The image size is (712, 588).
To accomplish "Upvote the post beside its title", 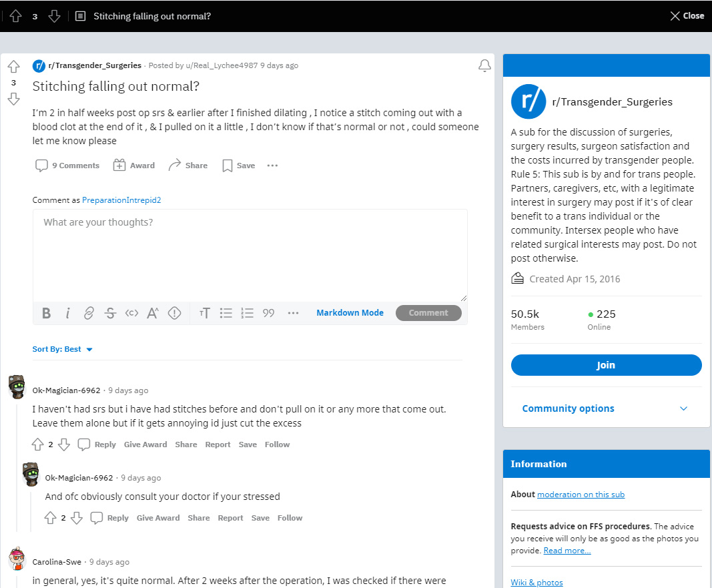I will 13,67.
